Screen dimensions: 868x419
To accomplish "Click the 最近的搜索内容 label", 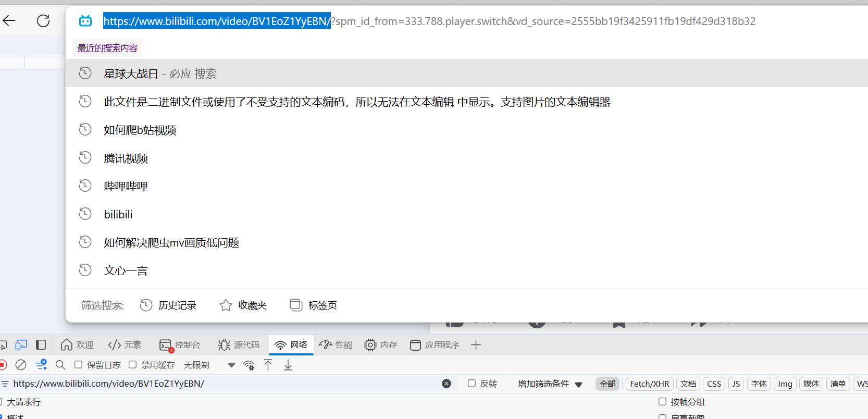I will coord(107,48).
